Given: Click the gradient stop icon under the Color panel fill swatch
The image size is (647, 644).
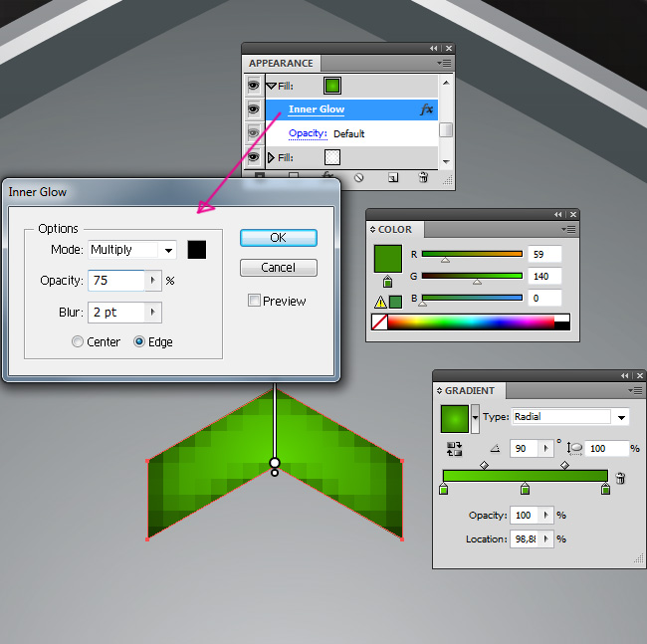Looking at the screenshot, I should tap(387, 282).
